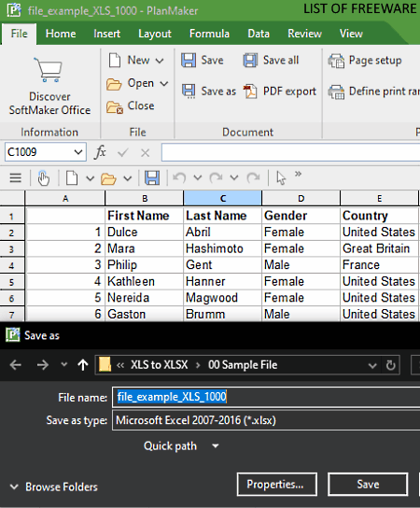The width and height of the screenshot is (420, 508).
Task: Click XLS to XLSX in breadcrumb path
Action: click(x=159, y=365)
